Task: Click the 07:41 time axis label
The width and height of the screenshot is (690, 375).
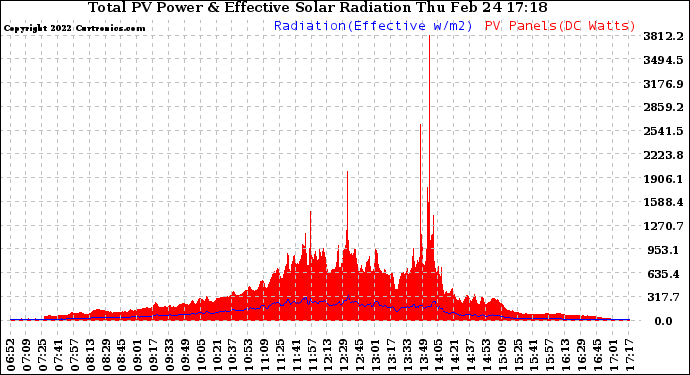Action: click(x=59, y=355)
